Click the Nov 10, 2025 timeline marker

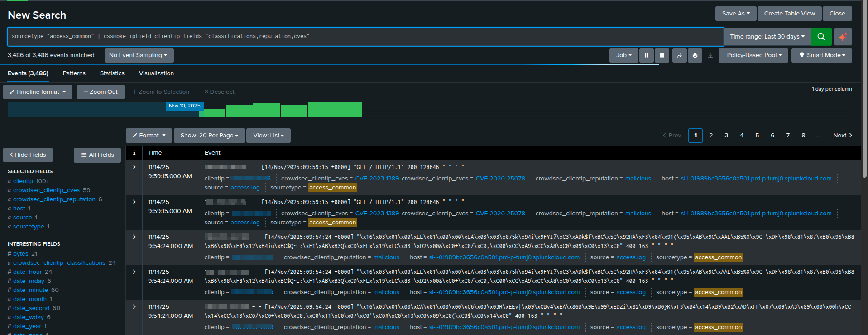point(184,106)
